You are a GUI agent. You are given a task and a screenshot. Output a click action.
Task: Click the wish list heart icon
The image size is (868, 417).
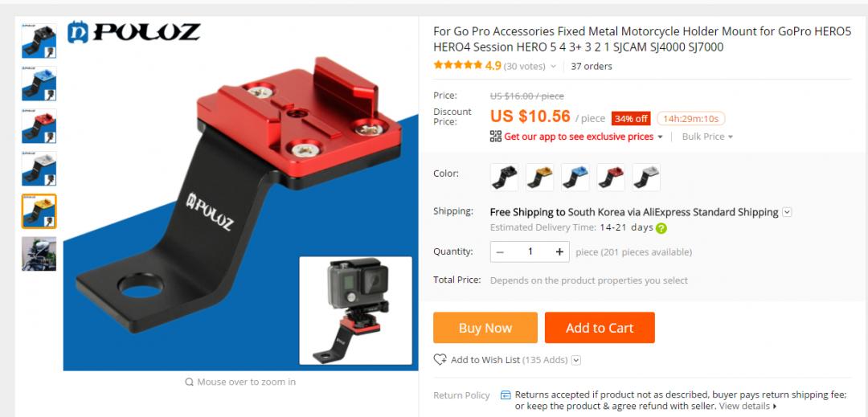tap(440, 359)
